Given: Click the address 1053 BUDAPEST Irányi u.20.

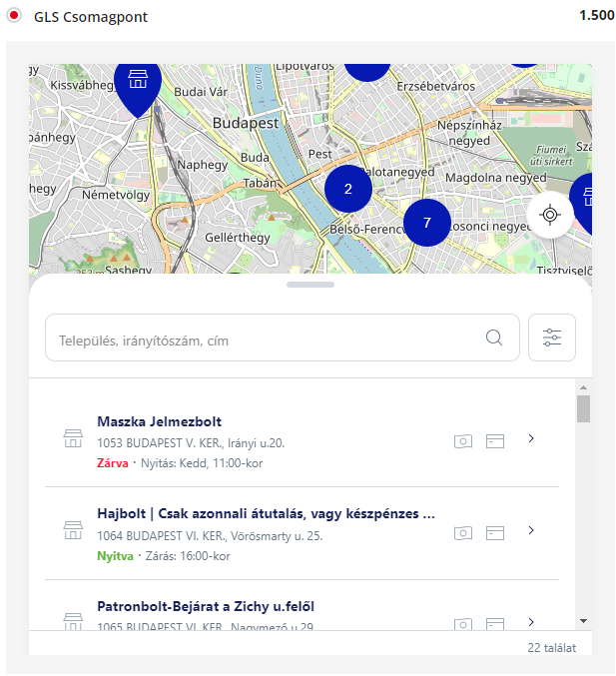Looking at the screenshot, I should point(191,443).
